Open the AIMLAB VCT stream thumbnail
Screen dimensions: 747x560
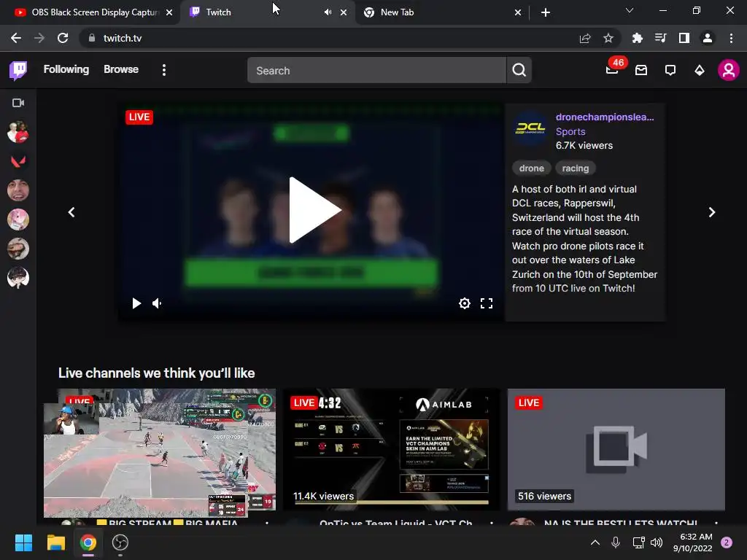[392, 449]
